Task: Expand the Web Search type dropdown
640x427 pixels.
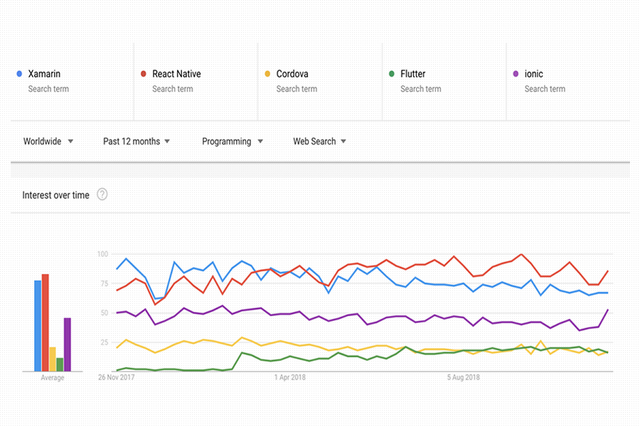Action: pyautogui.click(x=319, y=141)
